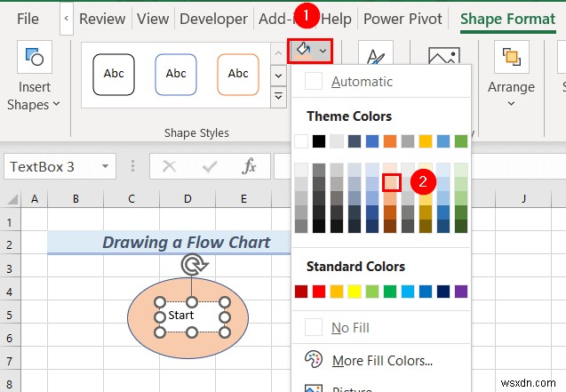Click the Insert Function fx icon
The height and width of the screenshot is (392, 566).
point(249,167)
